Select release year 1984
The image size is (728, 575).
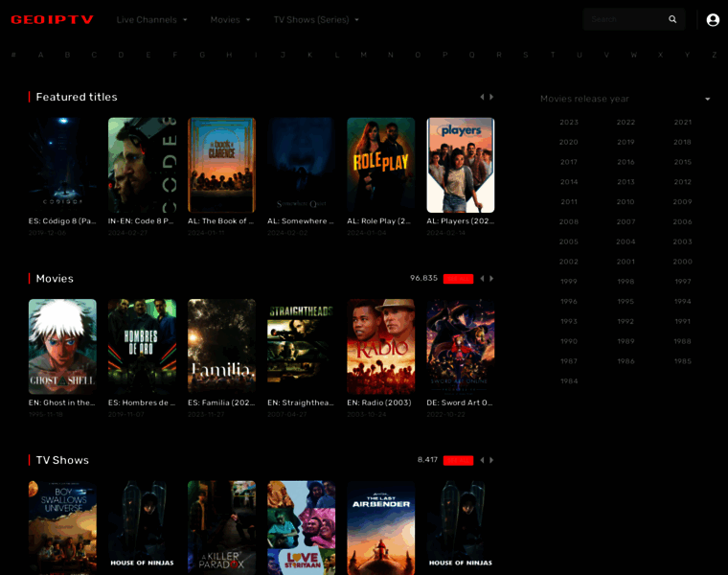[x=569, y=381]
